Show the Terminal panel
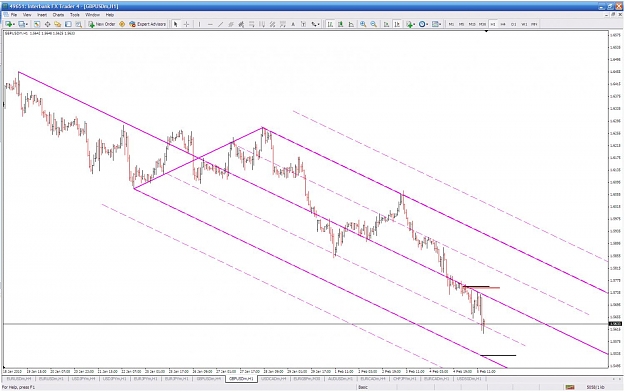Screen dimensions: 625x392 pos(68,24)
